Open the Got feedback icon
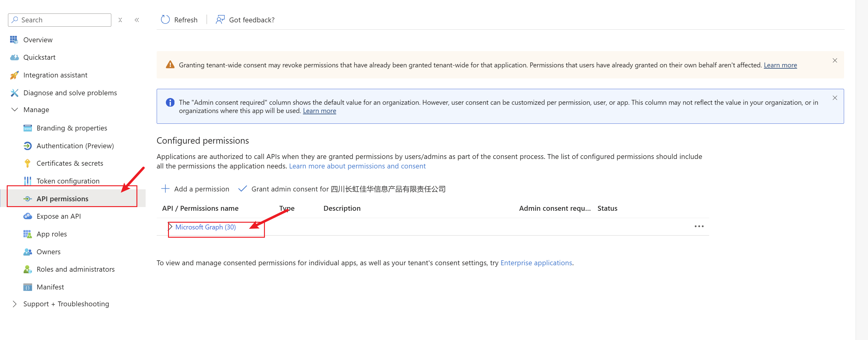Viewport: 868px width, 340px height. coord(220,20)
